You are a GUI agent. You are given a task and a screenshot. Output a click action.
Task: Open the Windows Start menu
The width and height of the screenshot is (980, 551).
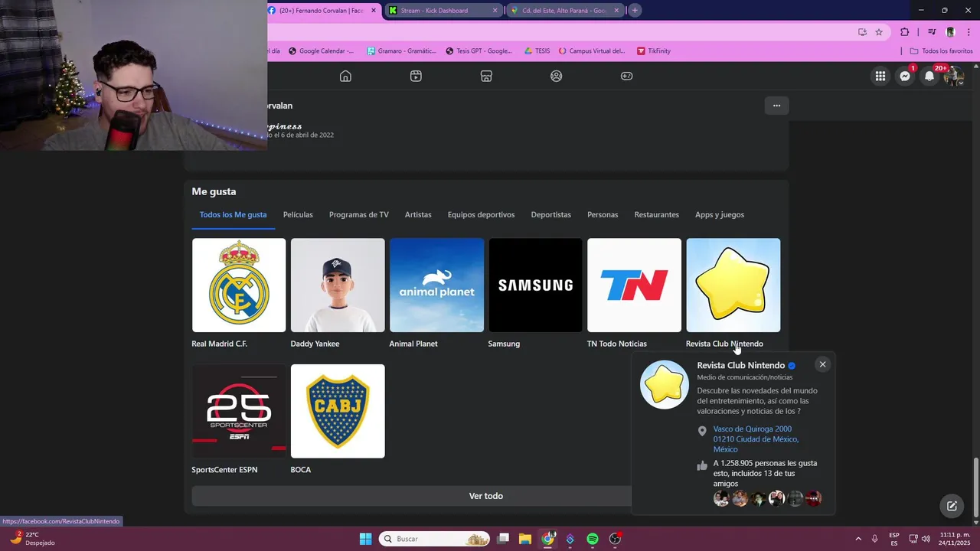point(365,539)
